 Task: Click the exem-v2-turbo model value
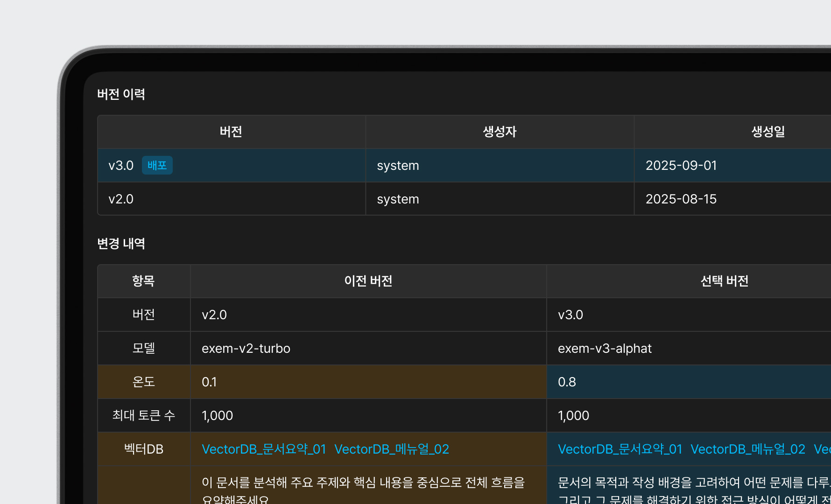pos(246,349)
